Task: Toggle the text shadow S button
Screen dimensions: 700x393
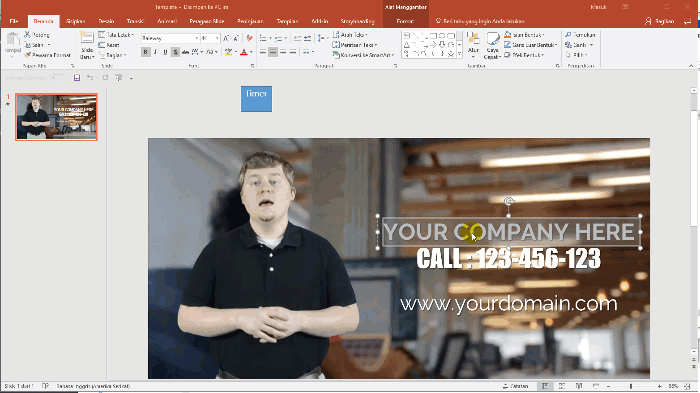Action: point(175,52)
